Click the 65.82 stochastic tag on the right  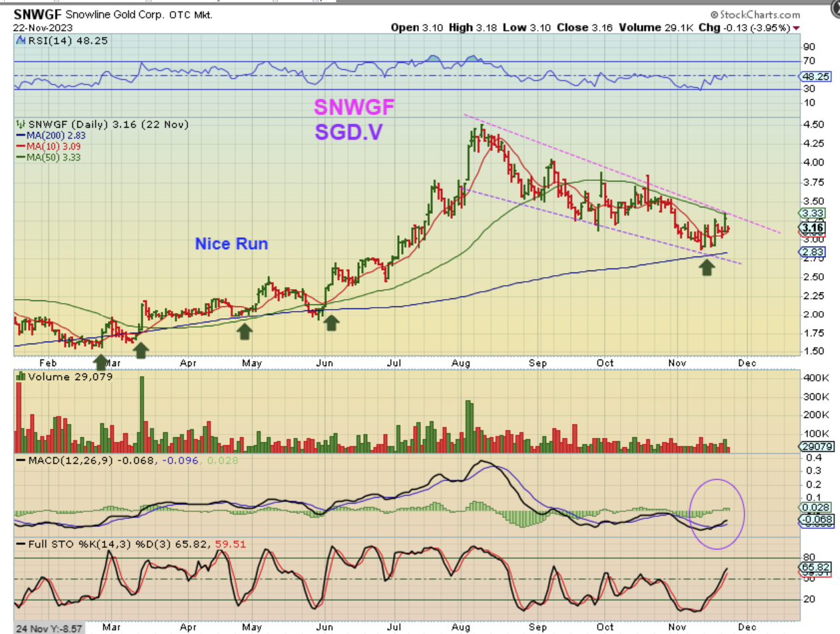815,568
